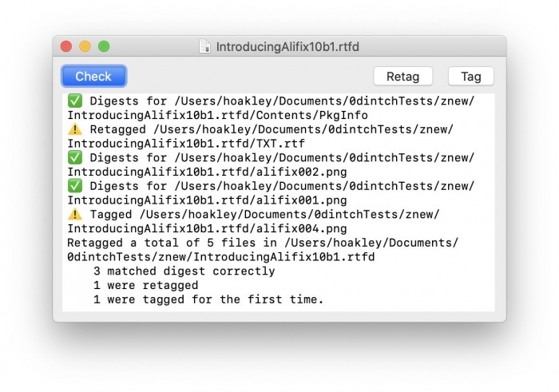Click green checkmark beside the PkgInfo digest line
This screenshot has width=559, height=392.
point(75,101)
